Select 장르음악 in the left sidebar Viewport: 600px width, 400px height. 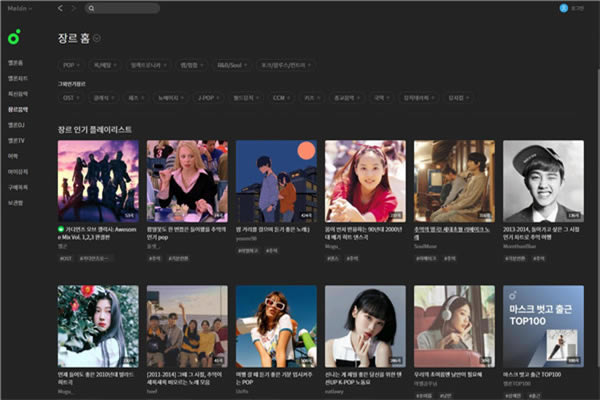point(18,109)
